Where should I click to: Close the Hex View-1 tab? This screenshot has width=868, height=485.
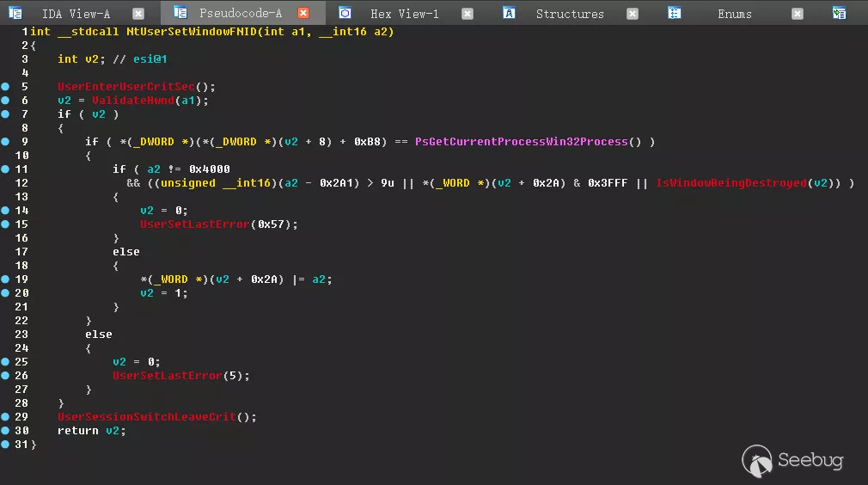click(x=468, y=14)
